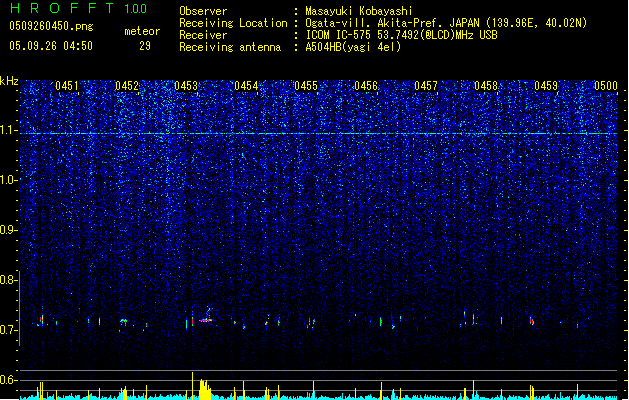Click the 0455 time marker
The height and width of the screenshot is (400, 629).
306,86
